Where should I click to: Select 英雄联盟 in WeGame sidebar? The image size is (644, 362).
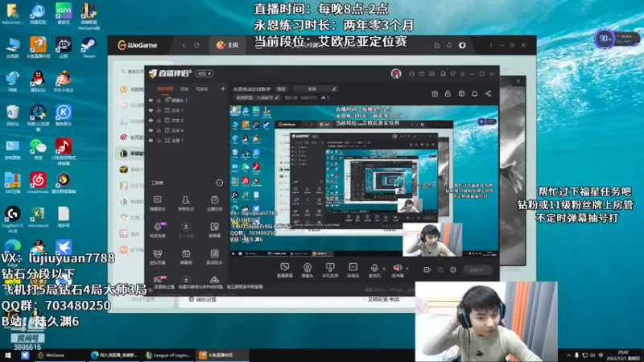[x=131, y=153]
